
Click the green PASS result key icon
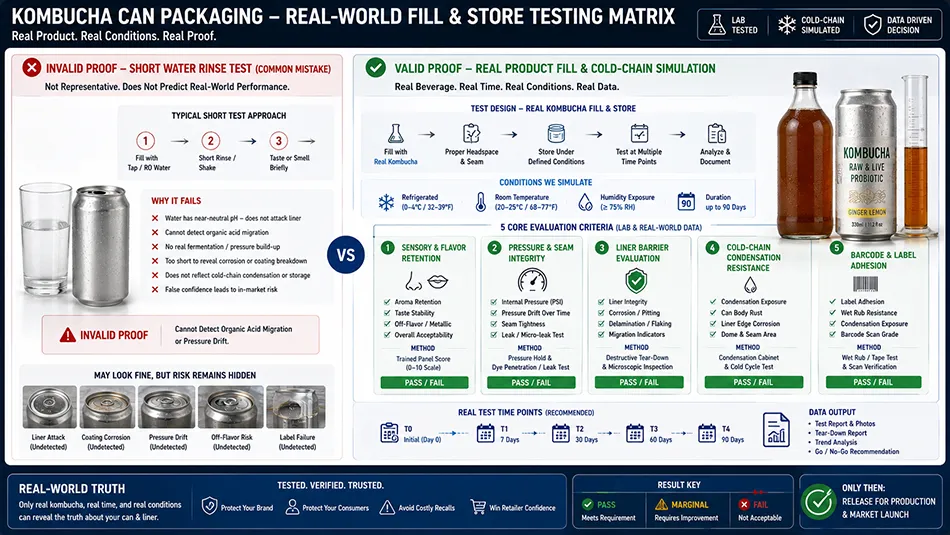pos(587,504)
